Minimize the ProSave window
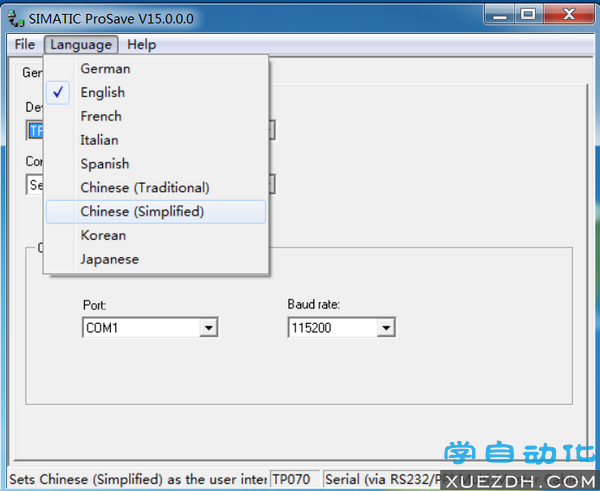This screenshot has width=600, height=491. 500,15
